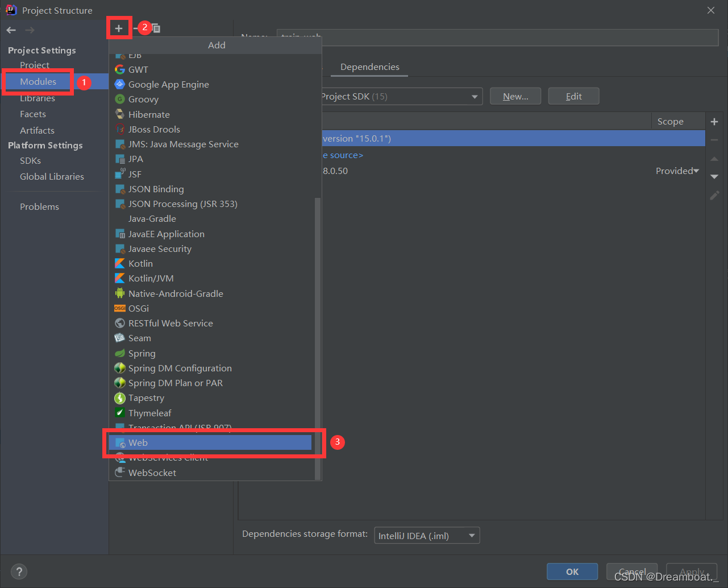Click the OSGi icon
Viewport: 728px width, 588px height.
(120, 308)
